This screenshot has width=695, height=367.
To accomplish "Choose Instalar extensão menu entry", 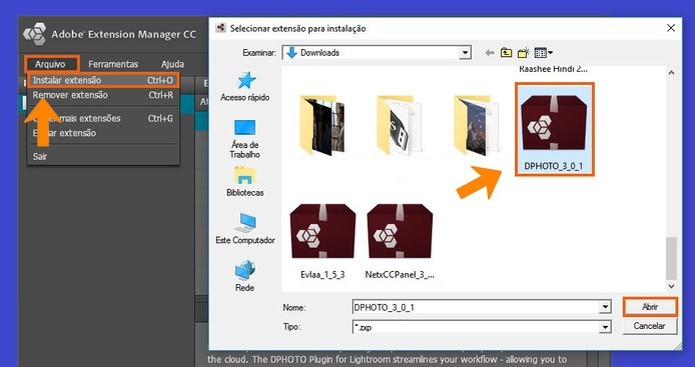I will pyautogui.click(x=103, y=80).
